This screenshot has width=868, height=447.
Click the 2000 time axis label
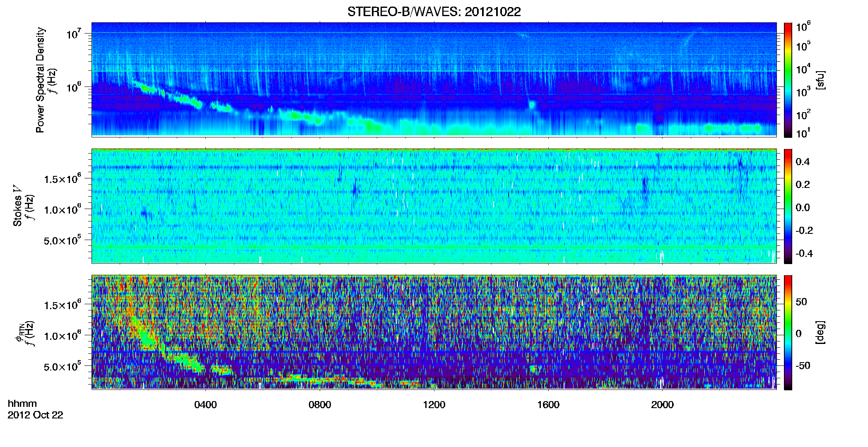[x=662, y=404]
